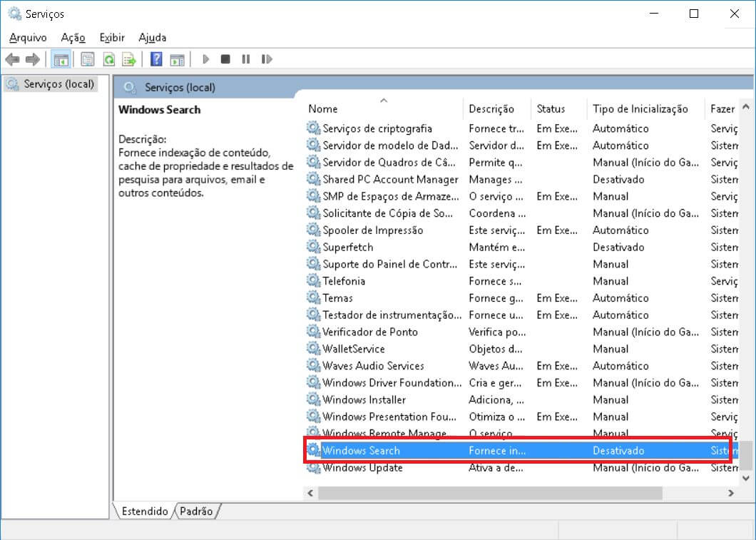Image resolution: width=756 pixels, height=540 pixels.
Task: Click the horizontal scrollbar right arrow
Action: (x=731, y=493)
